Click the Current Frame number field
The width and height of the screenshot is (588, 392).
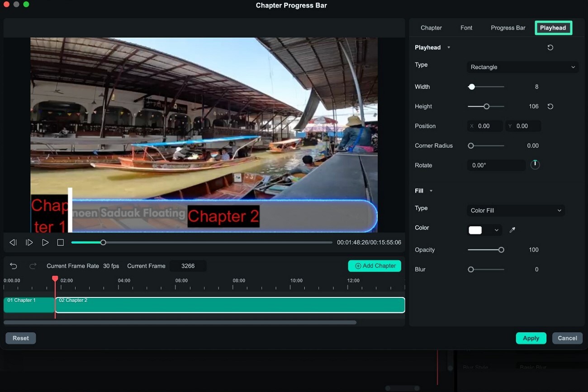[x=188, y=266]
